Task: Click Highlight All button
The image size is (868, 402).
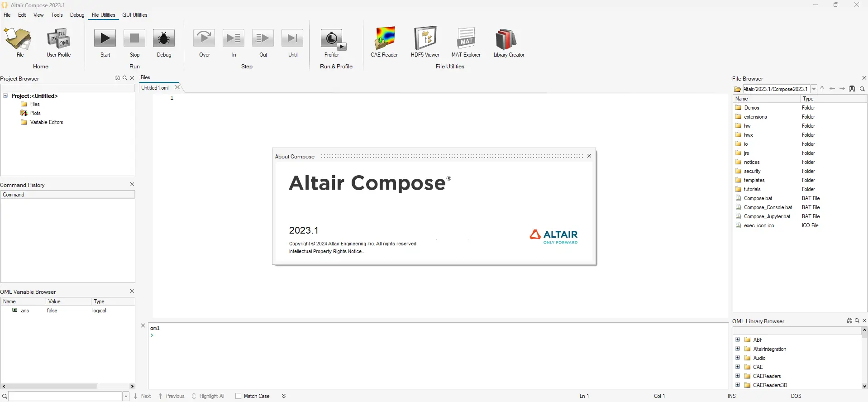Action: point(208,396)
